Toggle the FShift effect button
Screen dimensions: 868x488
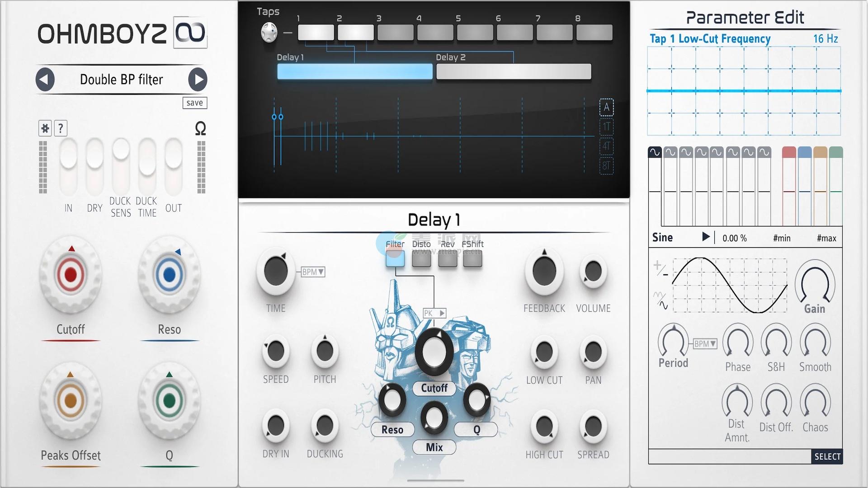(x=473, y=259)
